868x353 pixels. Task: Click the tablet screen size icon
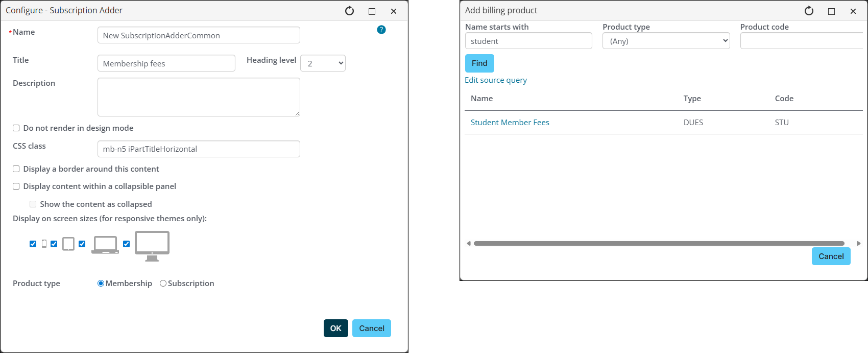pos(68,244)
